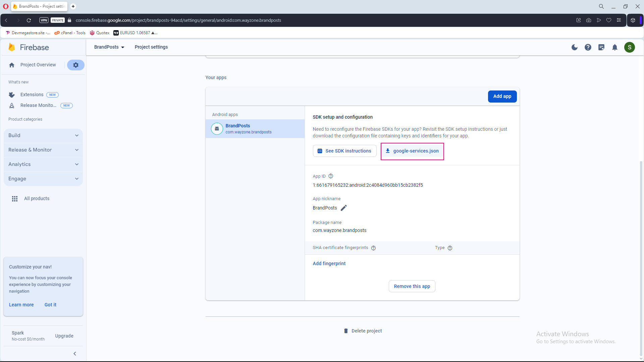Expand the Analytics category
This screenshot has height=362, width=644.
[x=43, y=164]
